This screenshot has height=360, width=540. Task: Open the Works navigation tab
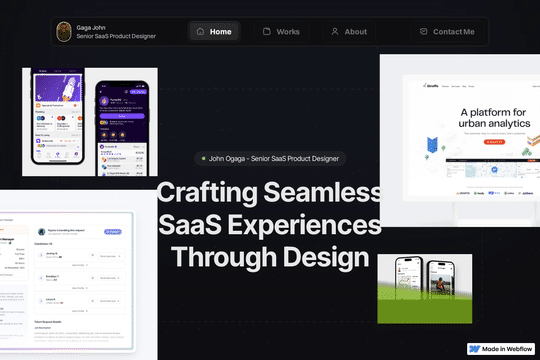(281, 32)
